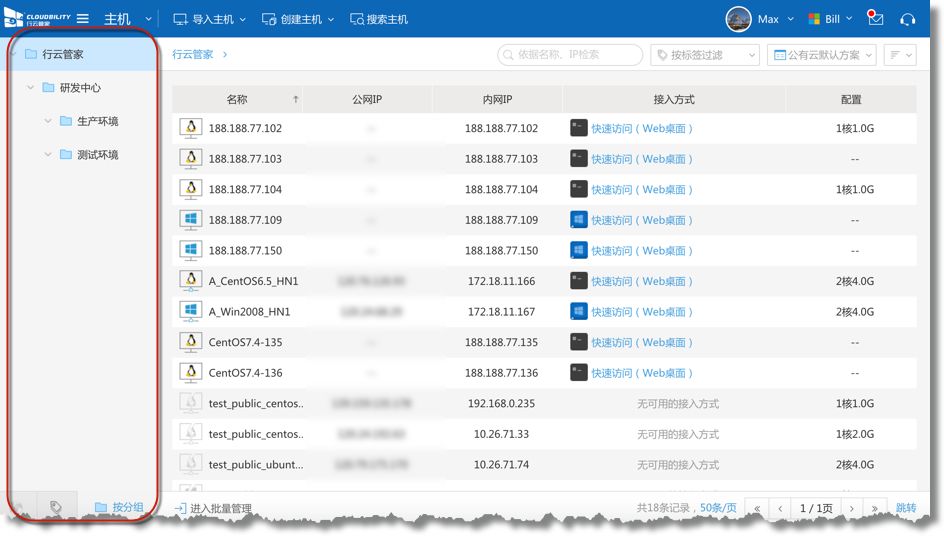The height and width of the screenshot is (538, 944).
Task: Select 测试环境 in the group tree
Action: click(x=97, y=155)
